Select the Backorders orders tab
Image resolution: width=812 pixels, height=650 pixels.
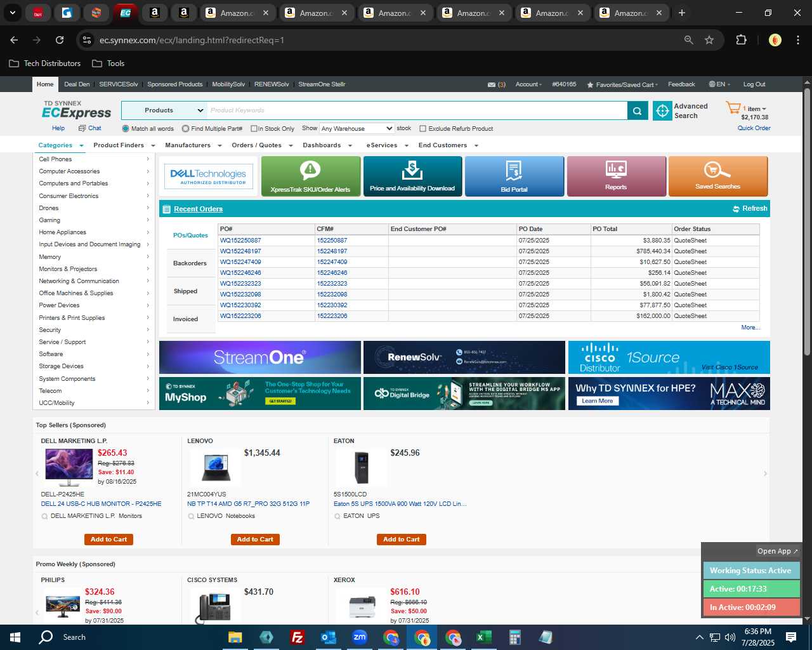point(190,263)
